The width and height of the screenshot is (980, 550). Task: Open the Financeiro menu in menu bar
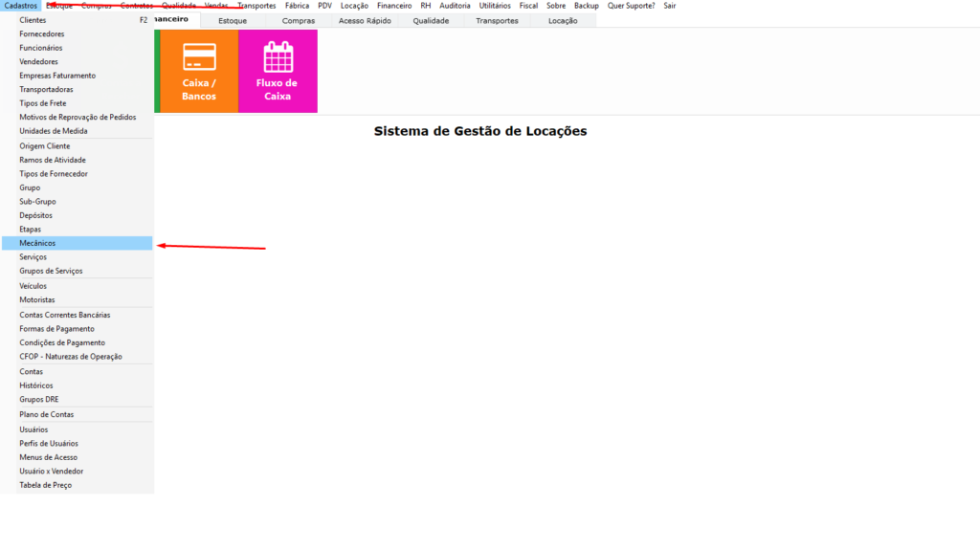(394, 6)
